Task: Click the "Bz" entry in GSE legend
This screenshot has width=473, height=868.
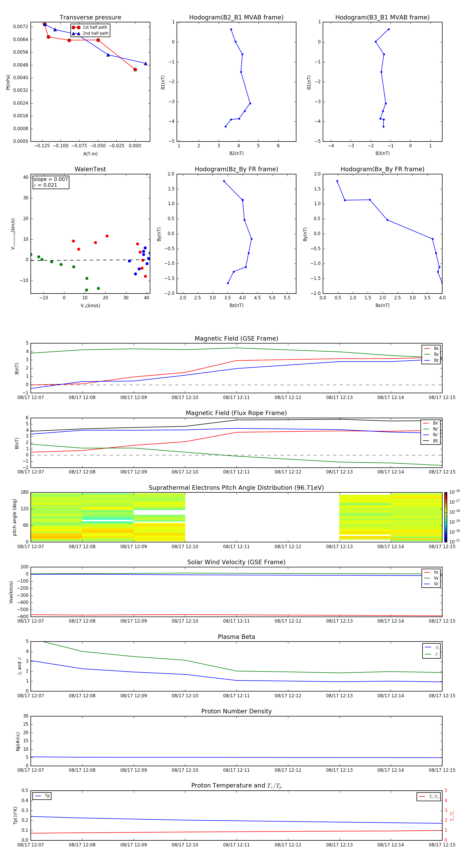Action: (x=431, y=360)
